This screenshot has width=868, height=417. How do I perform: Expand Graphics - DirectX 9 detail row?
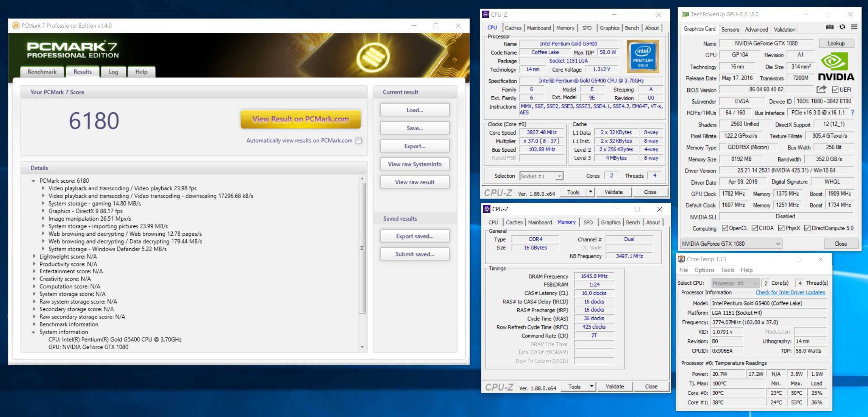(43, 211)
